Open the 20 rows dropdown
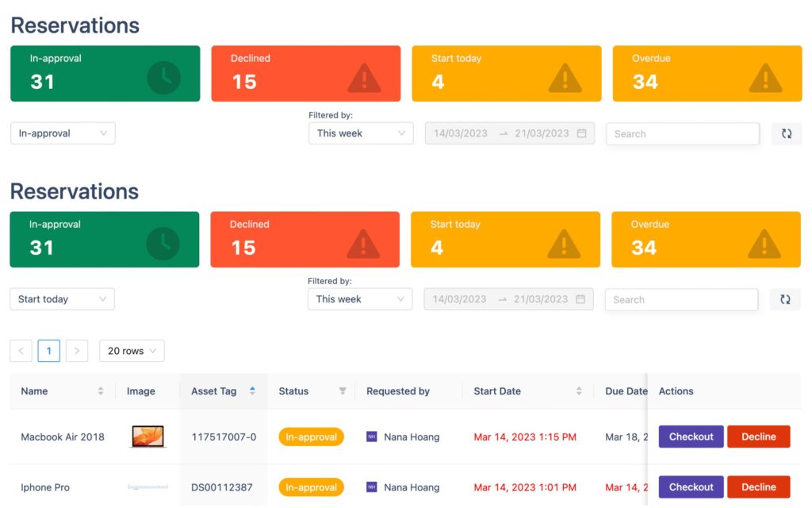 click(x=131, y=350)
